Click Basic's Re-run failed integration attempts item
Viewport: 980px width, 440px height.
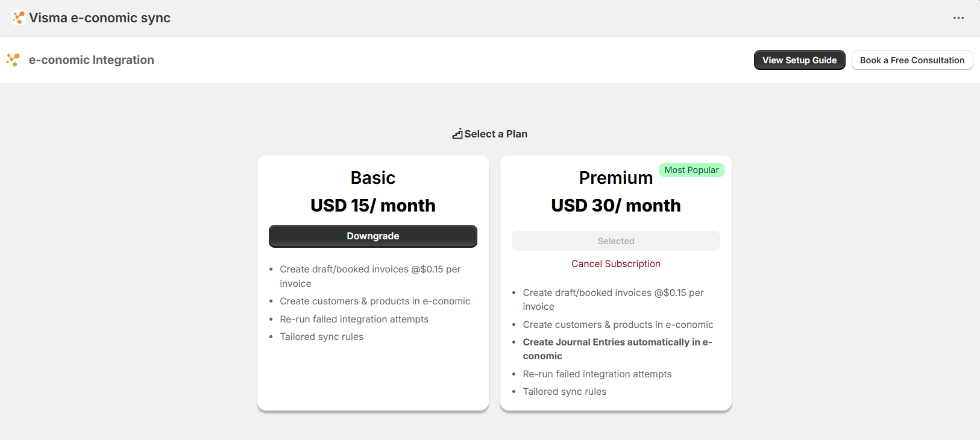click(x=354, y=319)
